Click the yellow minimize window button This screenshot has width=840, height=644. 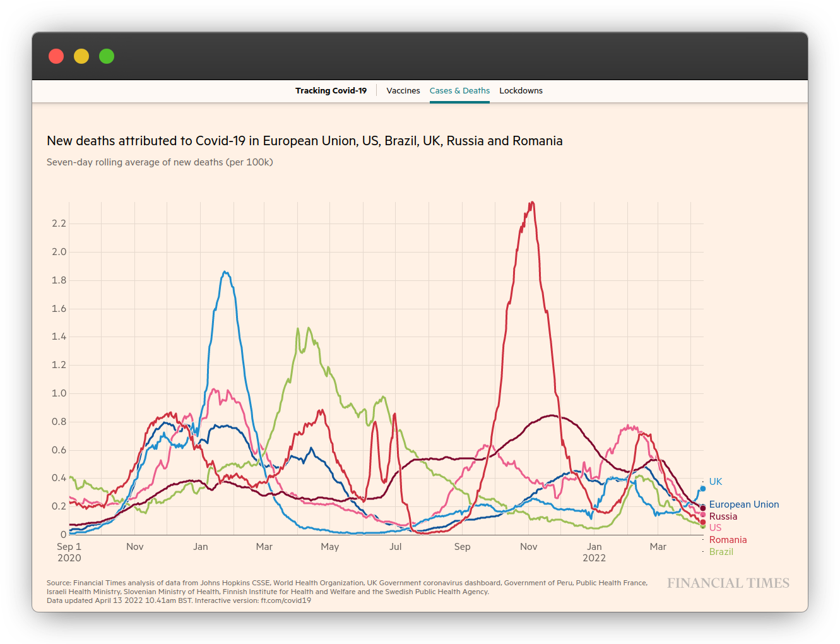[81, 56]
